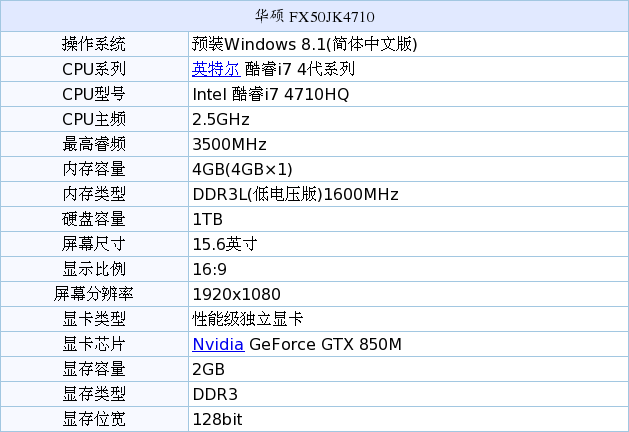Select the value 4GB(4GB×1)
629x432 pixels.
point(242,169)
